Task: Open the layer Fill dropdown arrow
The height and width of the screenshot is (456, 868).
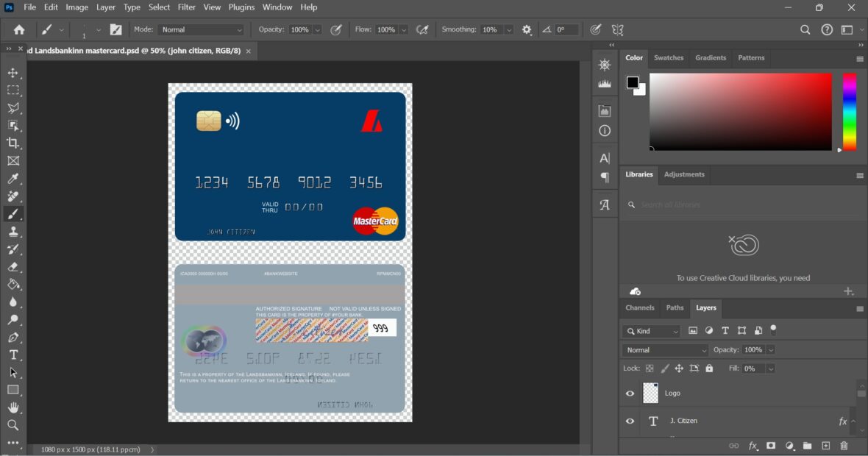Action: 771,368
